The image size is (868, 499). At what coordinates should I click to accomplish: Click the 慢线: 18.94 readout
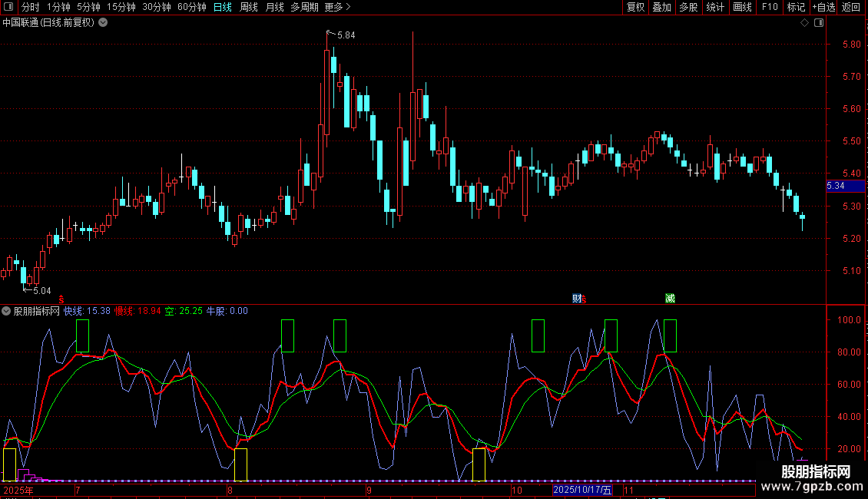tap(137, 311)
